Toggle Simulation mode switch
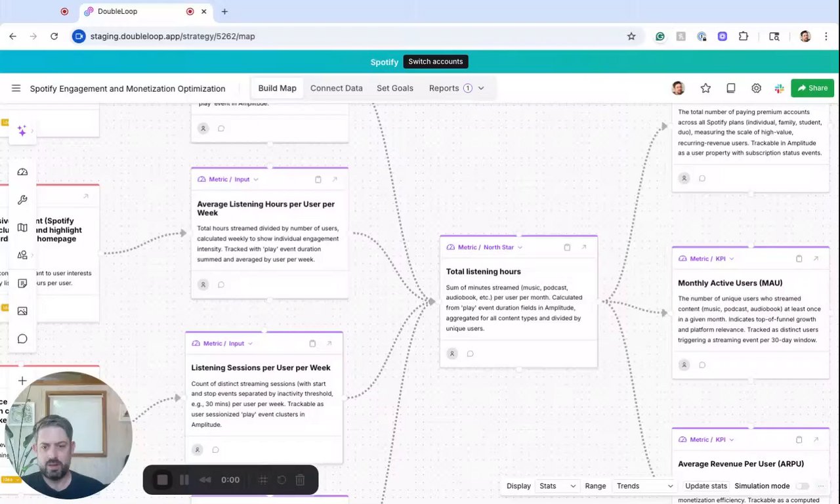 coord(802,486)
